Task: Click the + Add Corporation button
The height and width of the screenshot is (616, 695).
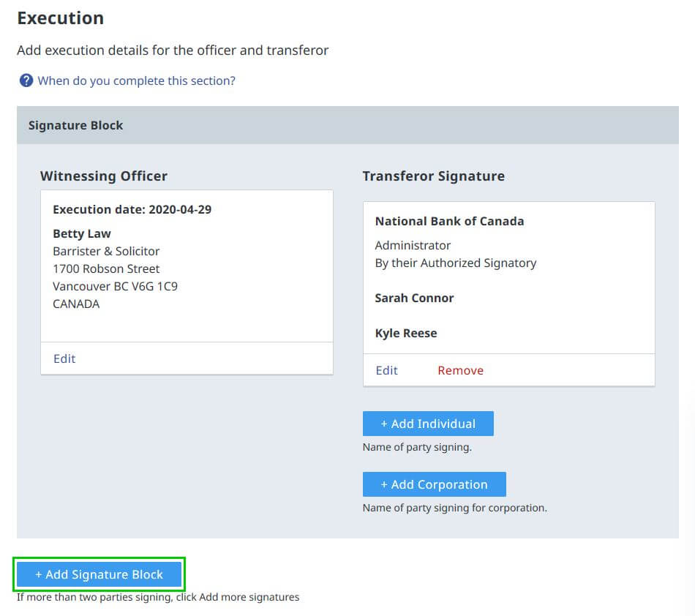Action: click(x=435, y=484)
